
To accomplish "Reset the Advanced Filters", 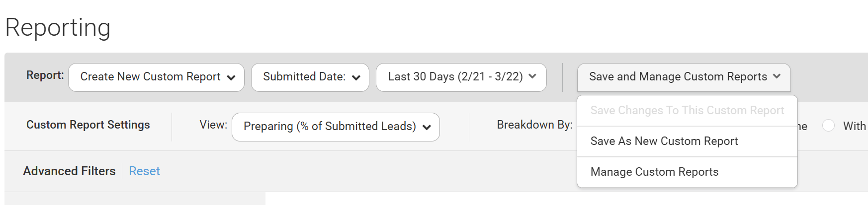I will pos(144,171).
